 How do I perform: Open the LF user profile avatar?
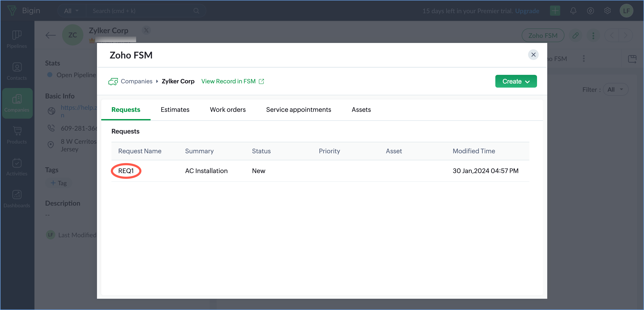point(626,11)
